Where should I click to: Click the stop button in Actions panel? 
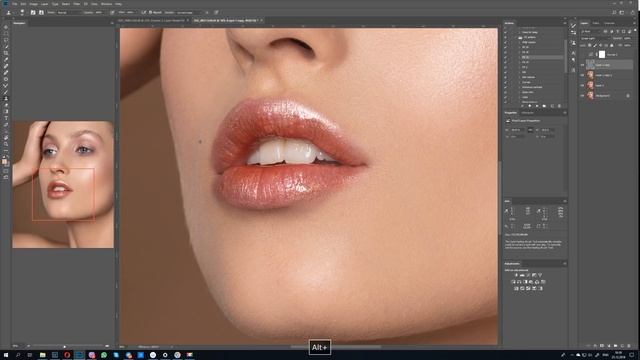[x=522, y=106]
